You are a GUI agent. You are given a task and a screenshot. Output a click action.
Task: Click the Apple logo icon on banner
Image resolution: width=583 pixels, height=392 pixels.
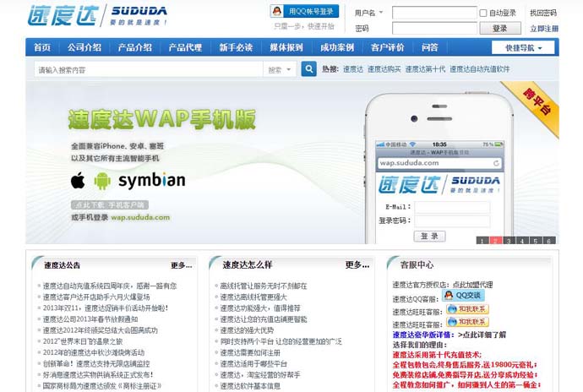click(79, 180)
